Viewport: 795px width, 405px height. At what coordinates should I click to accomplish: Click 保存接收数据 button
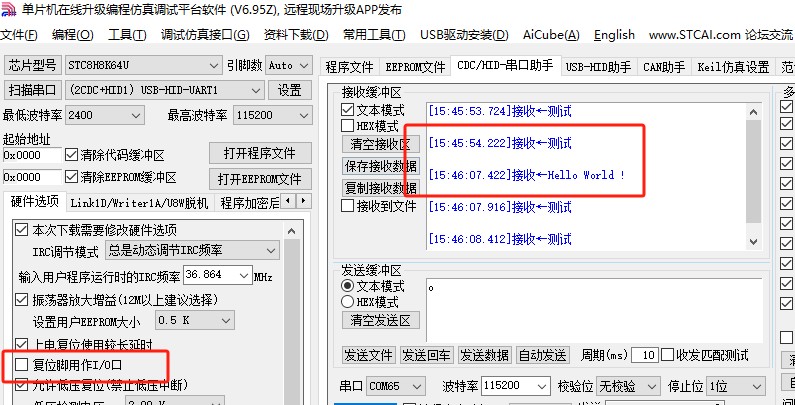coord(381,166)
